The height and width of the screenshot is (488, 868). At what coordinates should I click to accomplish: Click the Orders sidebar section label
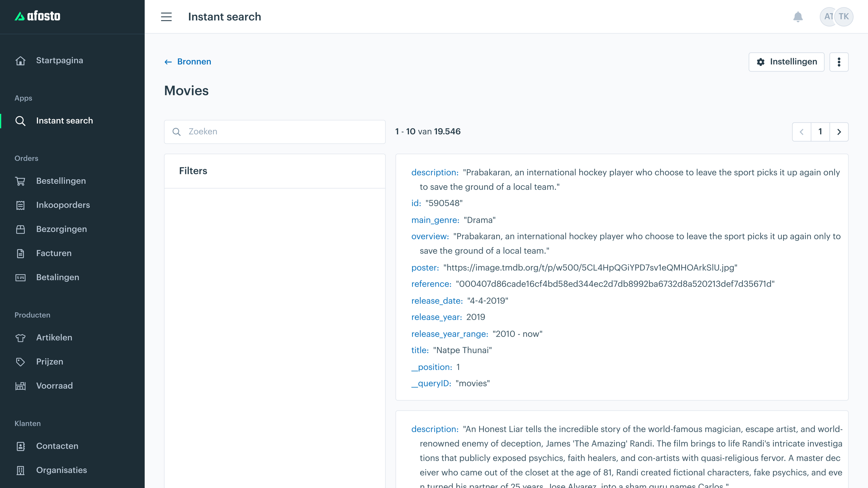pos(26,158)
